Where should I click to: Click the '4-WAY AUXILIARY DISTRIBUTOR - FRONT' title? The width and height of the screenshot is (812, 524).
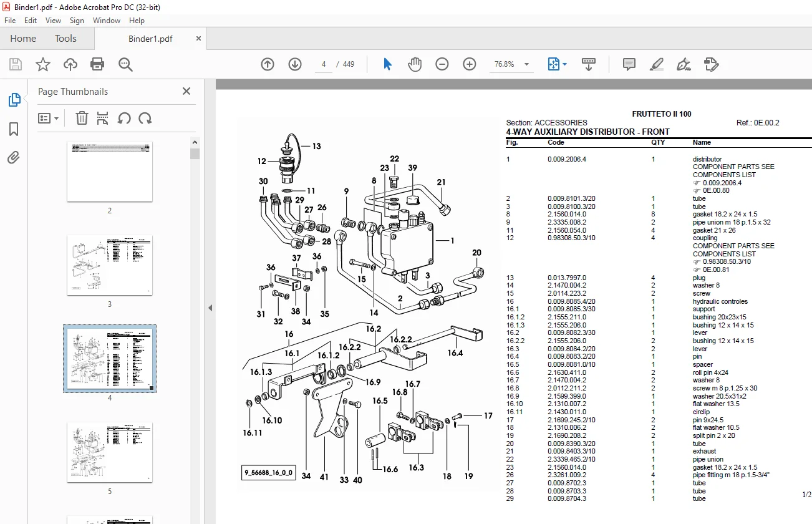(x=587, y=132)
